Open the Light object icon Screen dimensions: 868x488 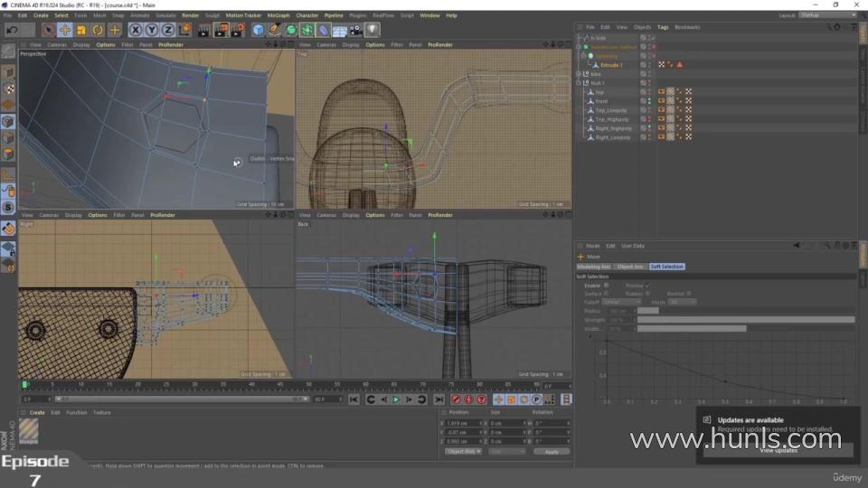tap(373, 30)
